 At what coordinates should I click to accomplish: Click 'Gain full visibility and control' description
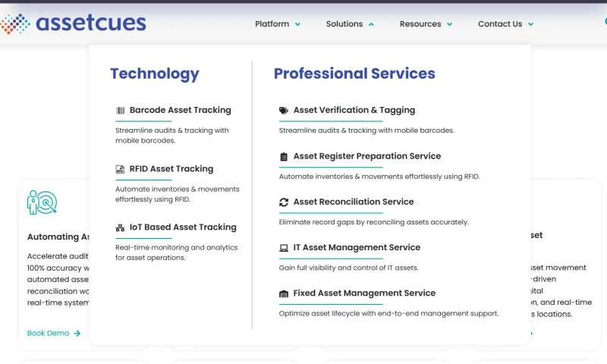349,268
